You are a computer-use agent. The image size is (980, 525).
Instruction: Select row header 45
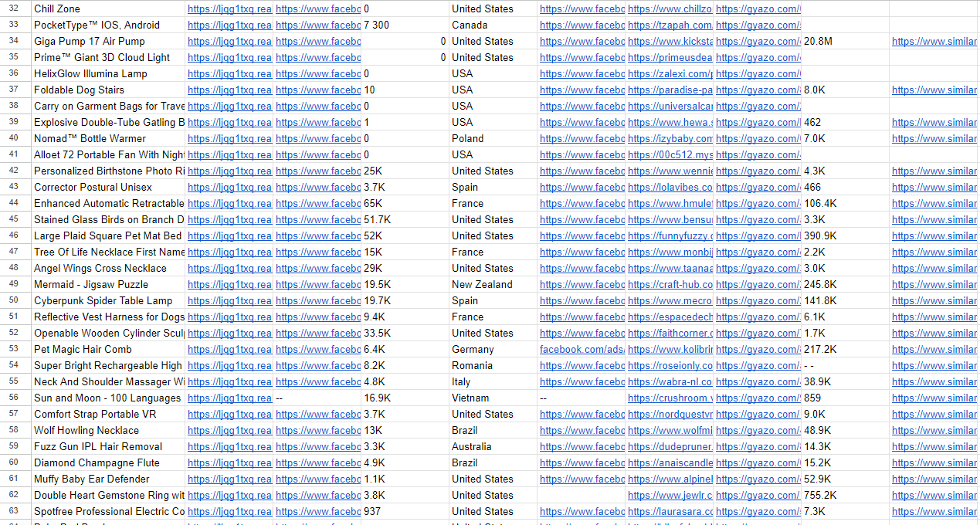tap(15, 220)
